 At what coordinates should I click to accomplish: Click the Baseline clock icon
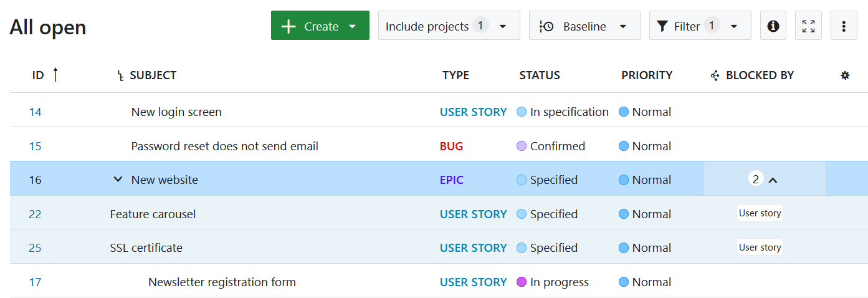pos(546,26)
